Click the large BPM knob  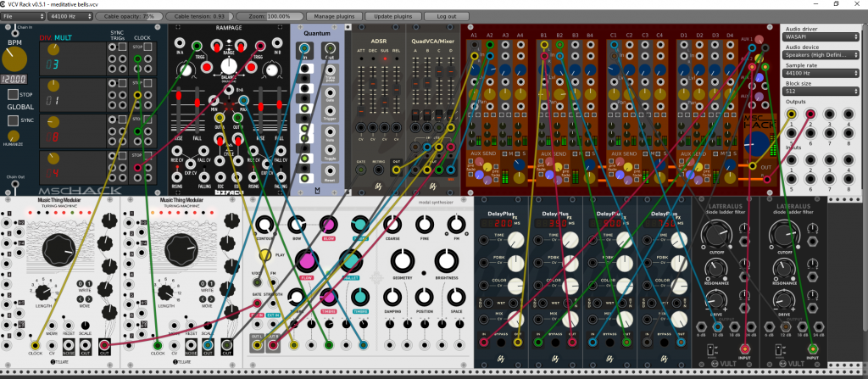[x=14, y=59]
